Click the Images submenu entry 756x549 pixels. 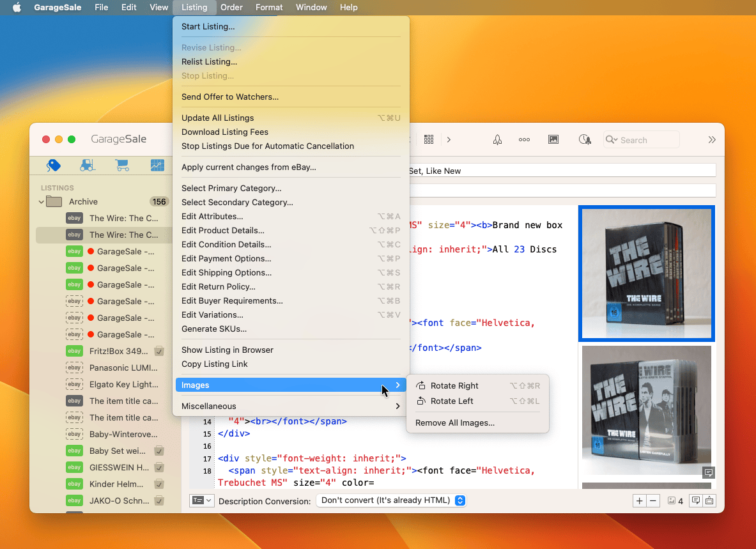tap(291, 385)
